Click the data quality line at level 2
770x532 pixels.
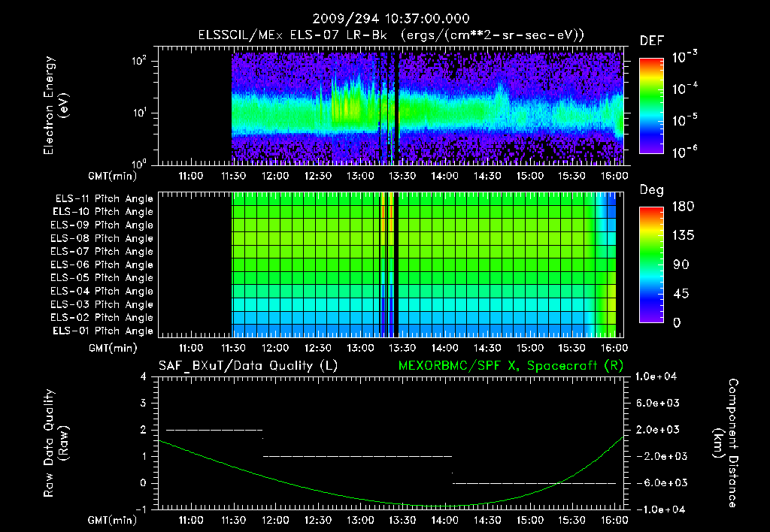[214, 430]
